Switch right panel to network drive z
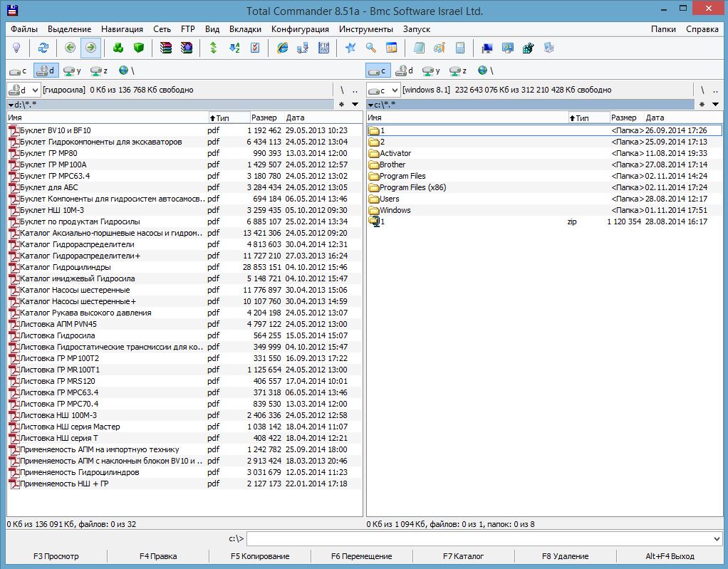728x569 pixels. pos(458,71)
